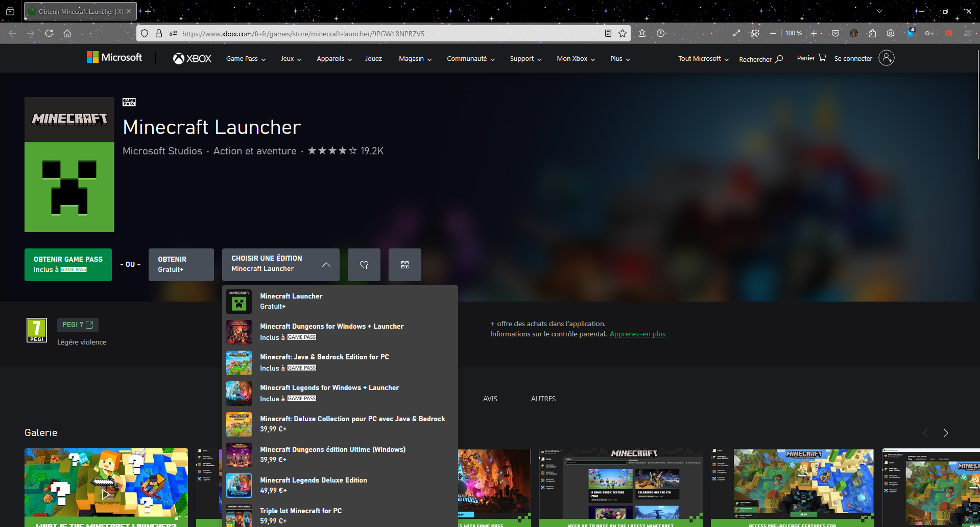Select Triple lot Minecraft for PC
This screenshot has height=527, width=980.
click(340, 515)
